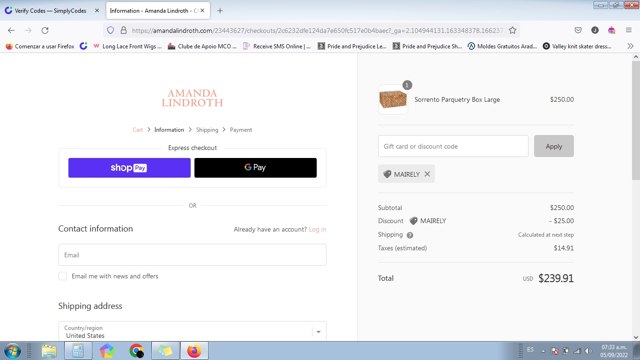Bookmark this page with the star icon

(513, 30)
